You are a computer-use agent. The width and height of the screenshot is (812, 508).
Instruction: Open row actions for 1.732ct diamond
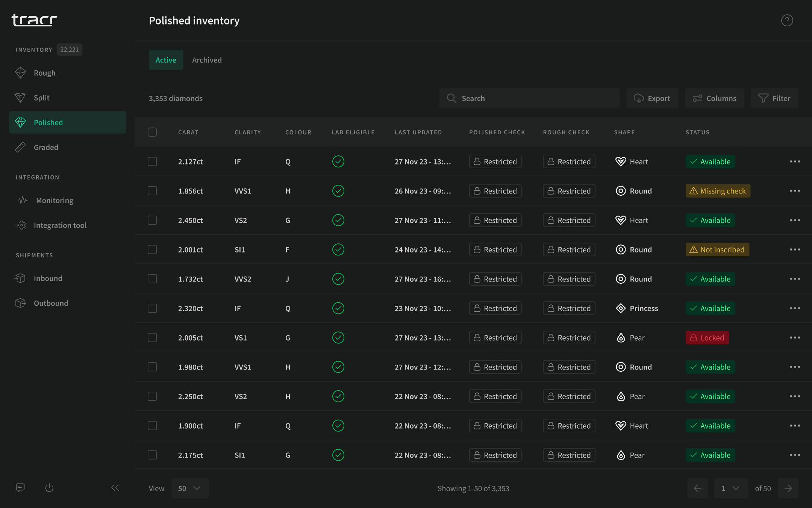point(795,279)
